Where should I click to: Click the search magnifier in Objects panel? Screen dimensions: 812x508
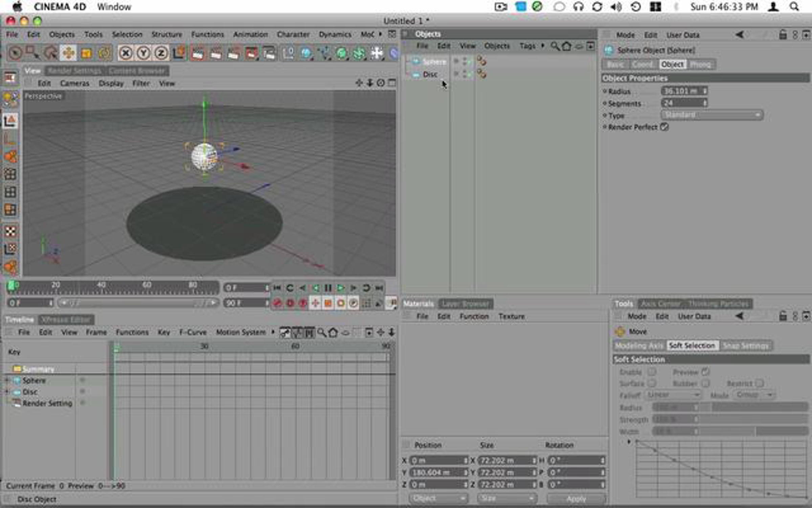(555, 46)
